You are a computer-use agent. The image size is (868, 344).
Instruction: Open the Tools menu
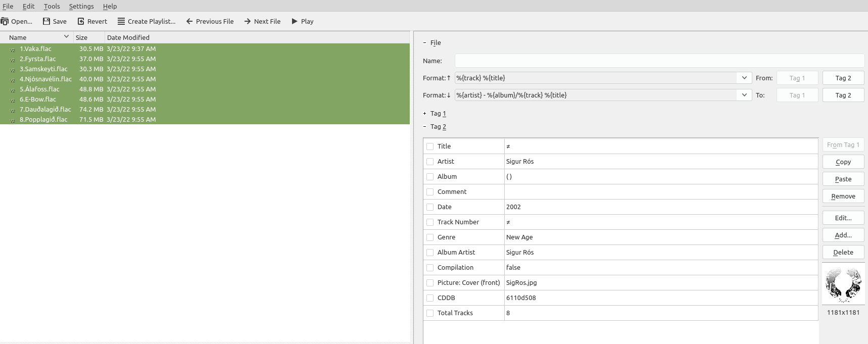click(52, 6)
